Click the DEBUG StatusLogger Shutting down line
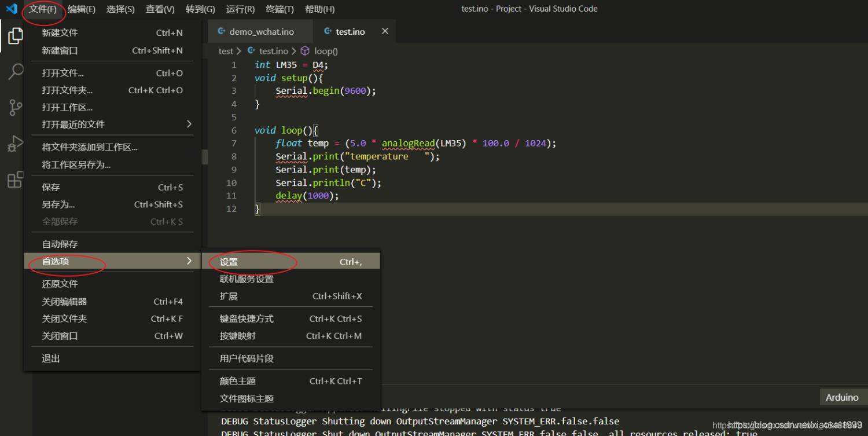This screenshot has width=868, height=436. [420, 421]
